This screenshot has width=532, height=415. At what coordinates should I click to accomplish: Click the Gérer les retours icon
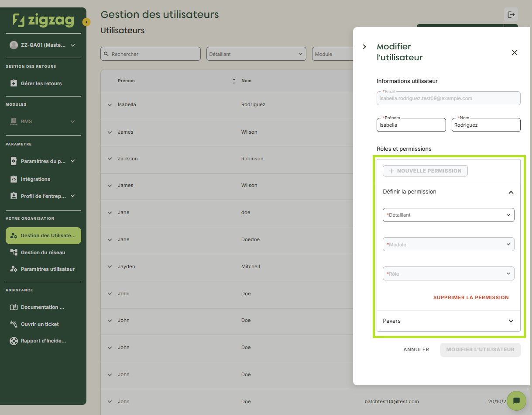pos(14,83)
